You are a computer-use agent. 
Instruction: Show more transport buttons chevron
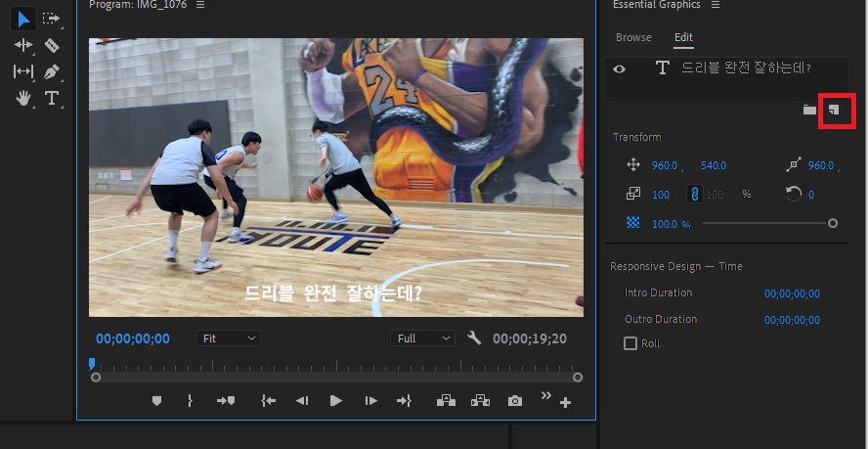546,395
